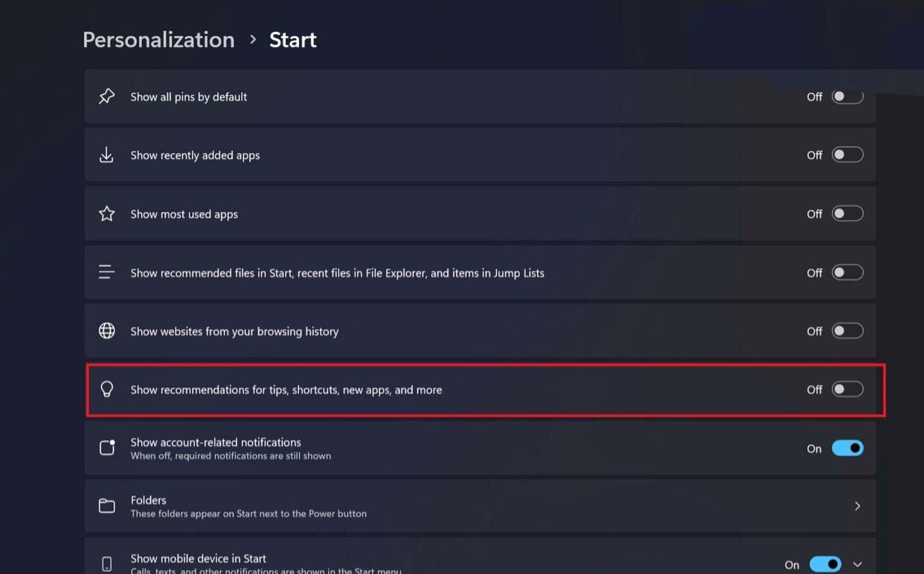The width and height of the screenshot is (924, 574).
Task: Enable recommendations for tips and shortcuts toggle
Action: [x=847, y=389]
